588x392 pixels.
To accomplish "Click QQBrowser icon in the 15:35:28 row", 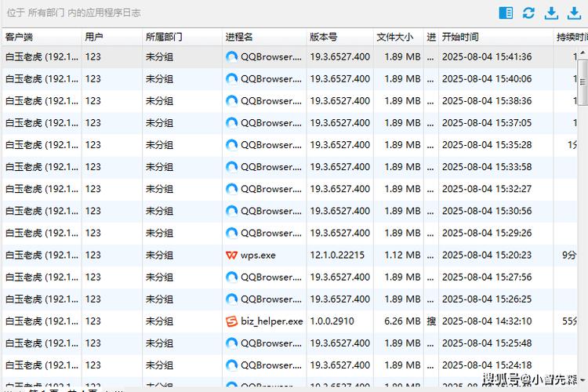I will pyautogui.click(x=231, y=145).
